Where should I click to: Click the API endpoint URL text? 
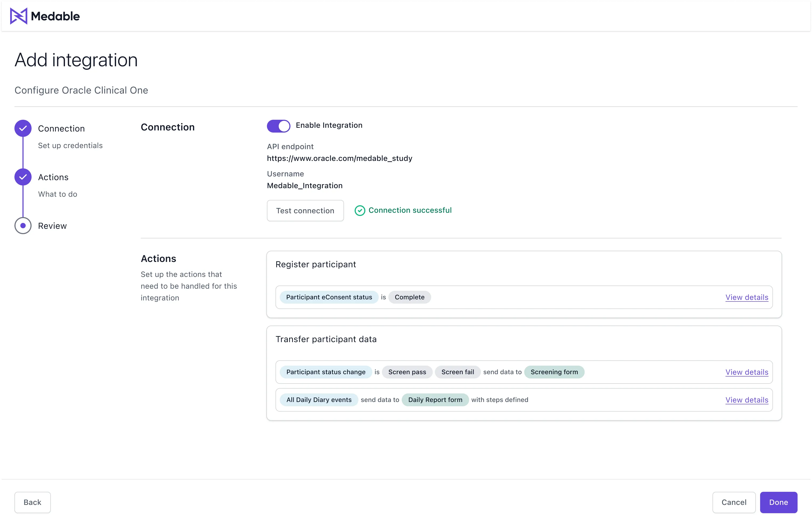coord(339,158)
